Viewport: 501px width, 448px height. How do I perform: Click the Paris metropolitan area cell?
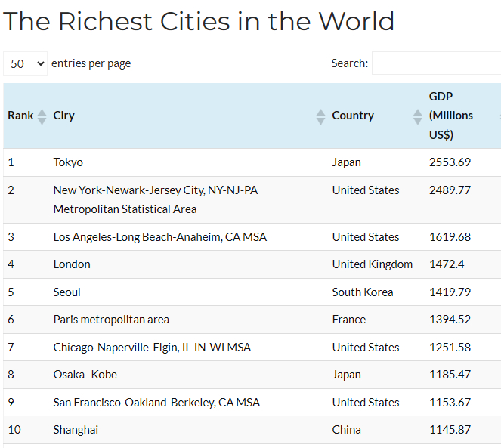(111, 320)
